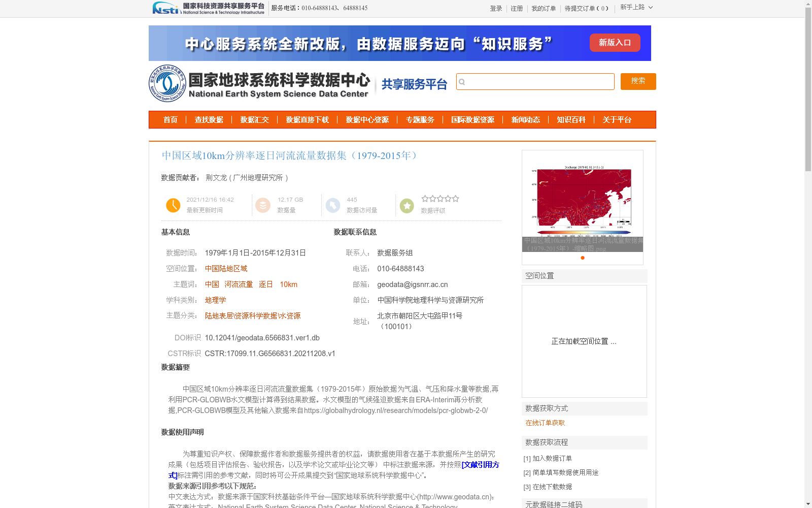
Task: Open the 关于平台 menu item
Action: tap(617, 120)
